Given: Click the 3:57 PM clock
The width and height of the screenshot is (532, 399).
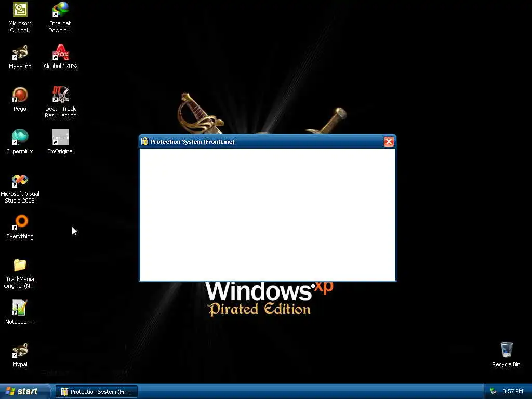Looking at the screenshot, I should [x=513, y=392].
